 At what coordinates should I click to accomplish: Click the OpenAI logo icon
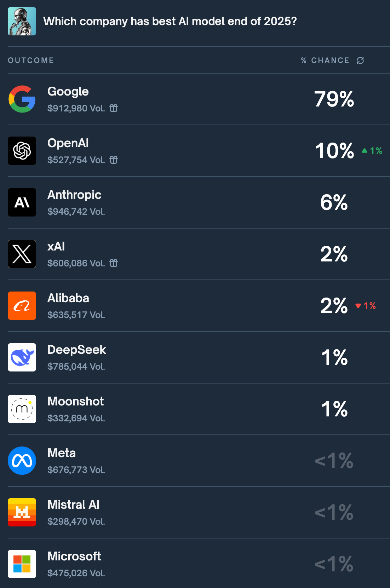(22, 151)
